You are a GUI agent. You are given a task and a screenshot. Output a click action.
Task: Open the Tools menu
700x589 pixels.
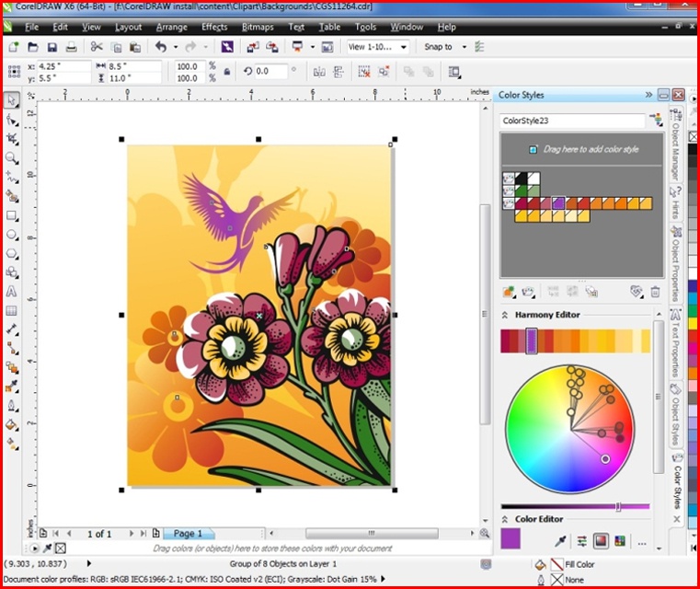click(365, 28)
